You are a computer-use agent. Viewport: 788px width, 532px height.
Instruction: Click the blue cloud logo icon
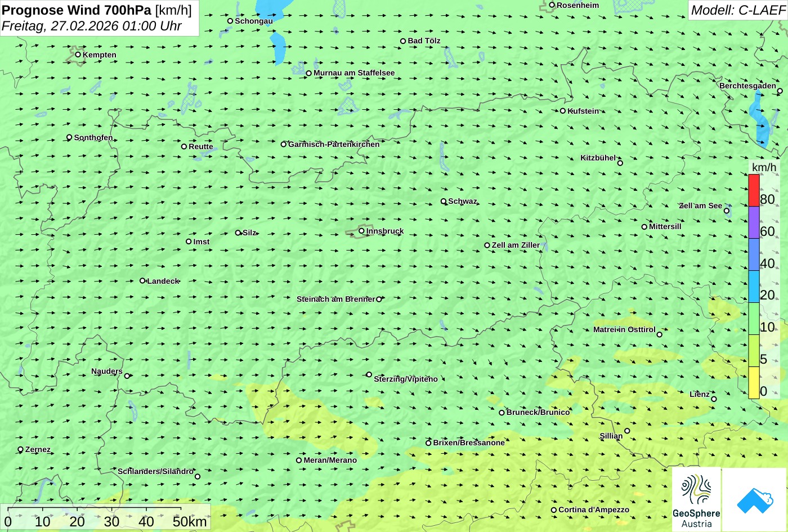click(x=754, y=499)
